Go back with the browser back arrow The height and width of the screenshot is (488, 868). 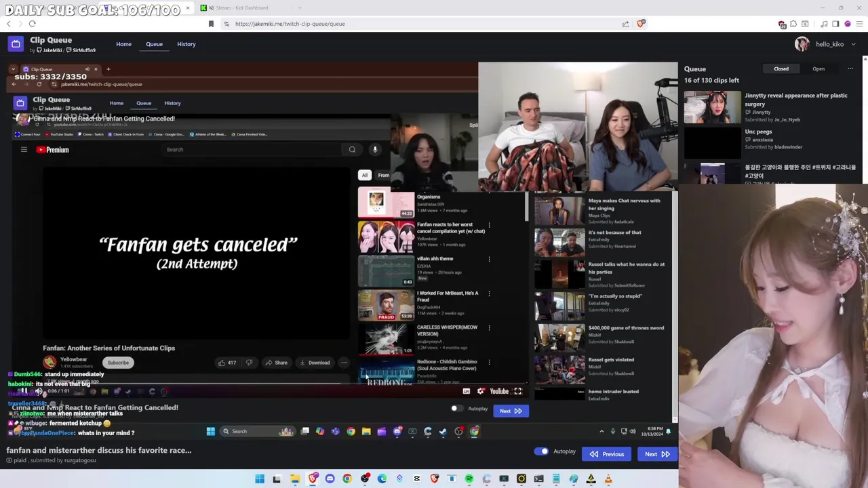tap(9, 24)
